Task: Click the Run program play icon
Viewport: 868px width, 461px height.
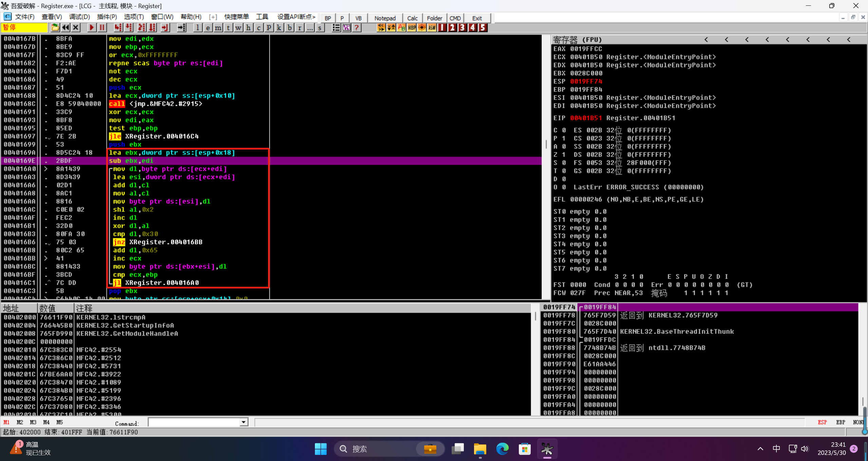Action: (x=91, y=27)
